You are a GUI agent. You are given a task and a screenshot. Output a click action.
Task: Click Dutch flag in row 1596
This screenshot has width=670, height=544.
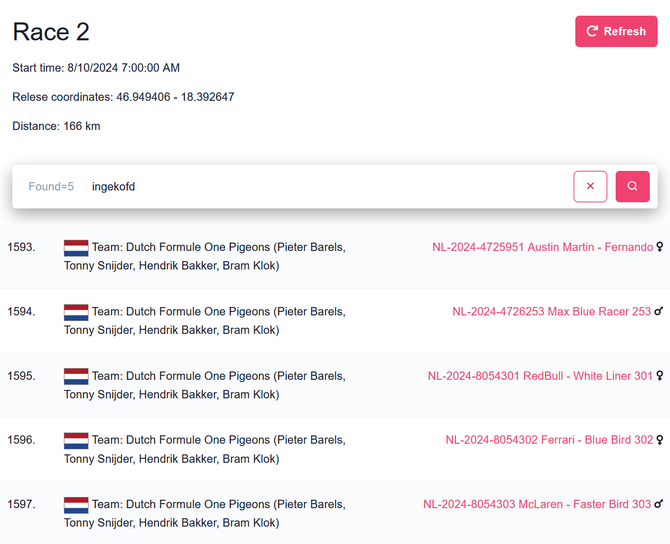click(76, 441)
